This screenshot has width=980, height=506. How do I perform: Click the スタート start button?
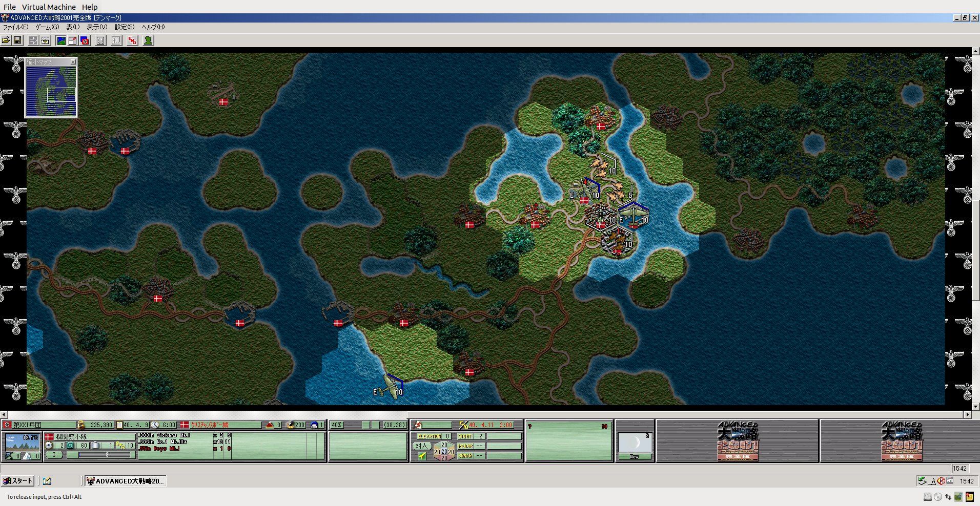point(18,481)
